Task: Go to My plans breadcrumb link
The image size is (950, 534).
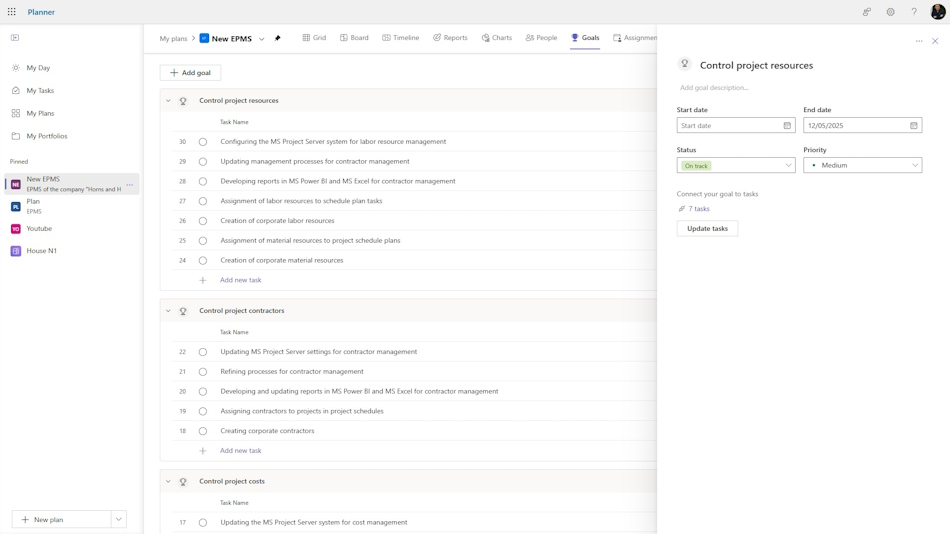Action: (173, 39)
